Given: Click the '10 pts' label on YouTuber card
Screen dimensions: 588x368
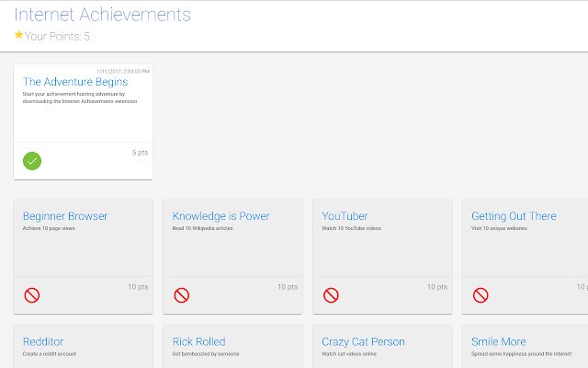Looking at the screenshot, I should pyautogui.click(x=437, y=287).
